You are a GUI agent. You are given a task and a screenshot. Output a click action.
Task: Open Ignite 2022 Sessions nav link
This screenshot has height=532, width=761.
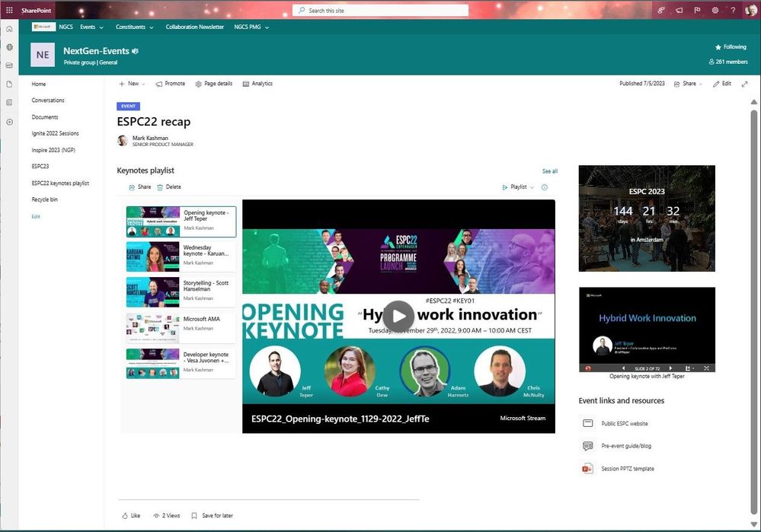point(56,133)
